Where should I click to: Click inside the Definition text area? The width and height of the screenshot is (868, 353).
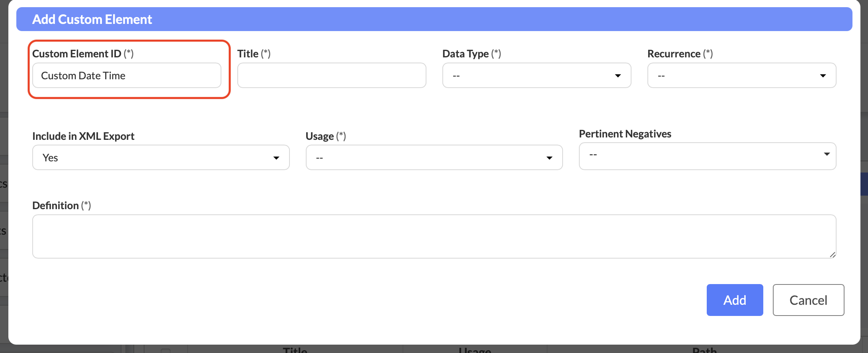434,236
